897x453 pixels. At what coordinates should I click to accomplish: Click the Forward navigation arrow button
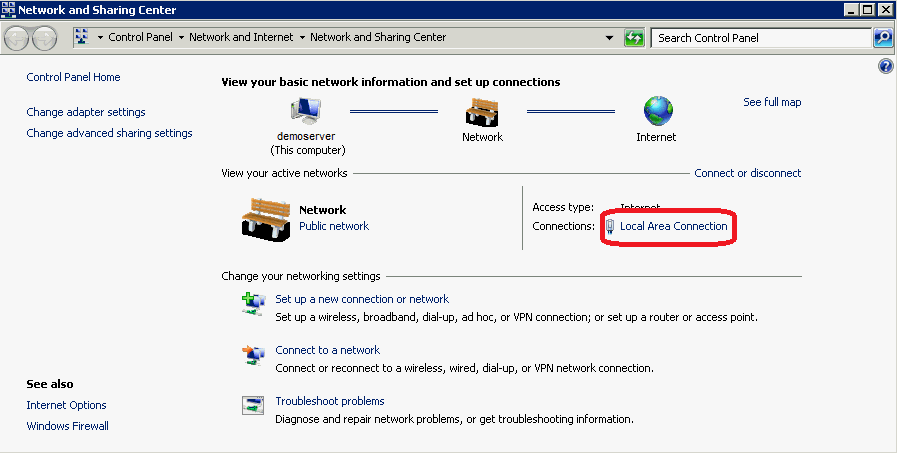pos(45,38)
